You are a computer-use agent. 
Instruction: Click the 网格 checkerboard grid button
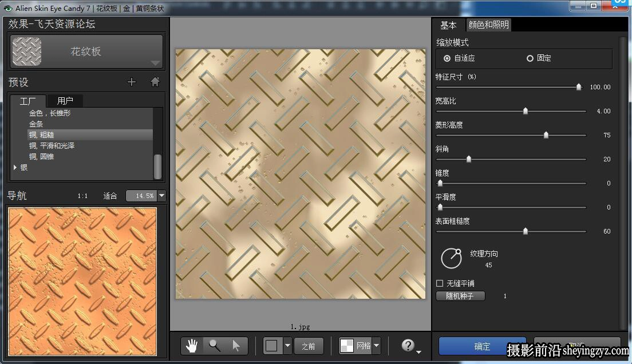355,346
